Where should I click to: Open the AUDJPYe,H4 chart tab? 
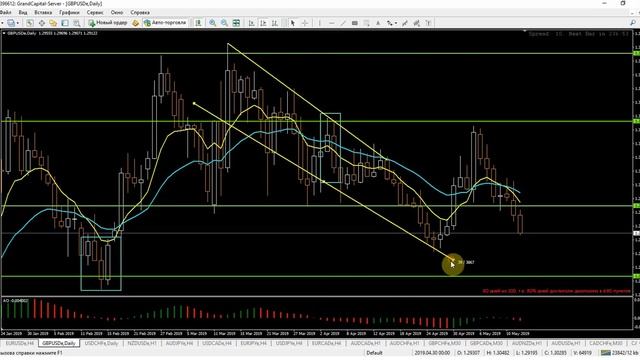pyautogui.click(x=179, y=343)
